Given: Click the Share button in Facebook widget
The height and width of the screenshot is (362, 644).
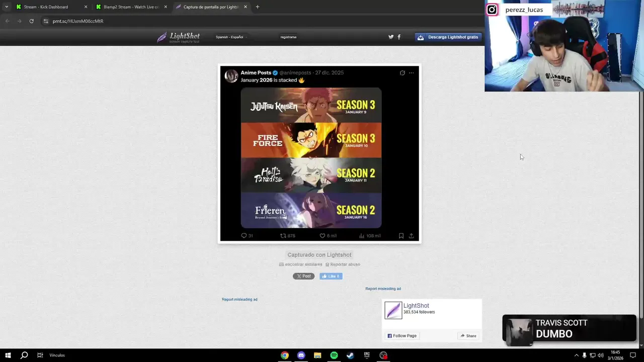Looking at the screenshot, I should coord(468,336).
